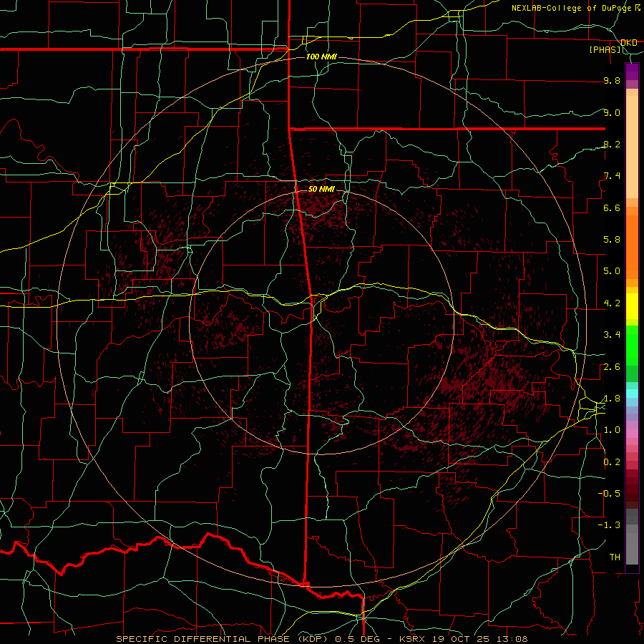Click the 2.6 scale value
This screenshot has height=644, width=644.
coord(612,367)
